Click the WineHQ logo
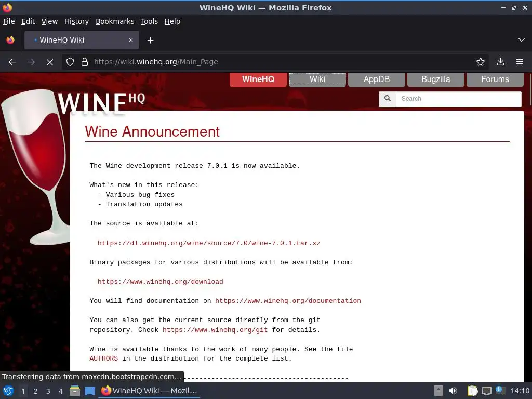Image resolution: width=532 pixels, height=399 pixels. click(101, 103)
